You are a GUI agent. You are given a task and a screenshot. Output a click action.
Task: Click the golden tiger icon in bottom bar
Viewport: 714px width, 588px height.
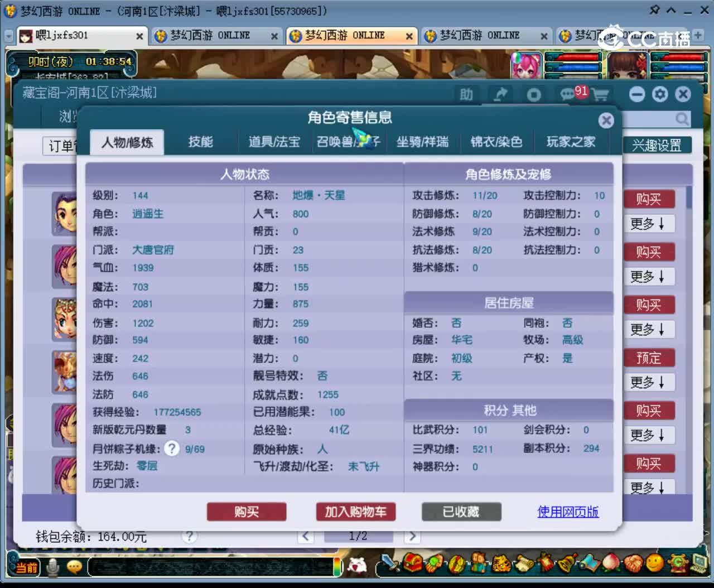pyautogui.click(x=501, y=564)
